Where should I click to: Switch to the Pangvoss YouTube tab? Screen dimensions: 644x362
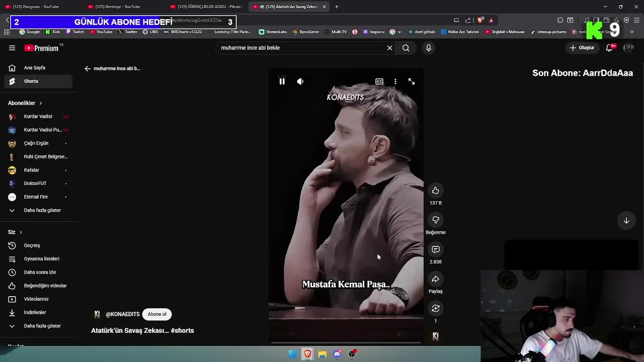(x=40, y=7)
